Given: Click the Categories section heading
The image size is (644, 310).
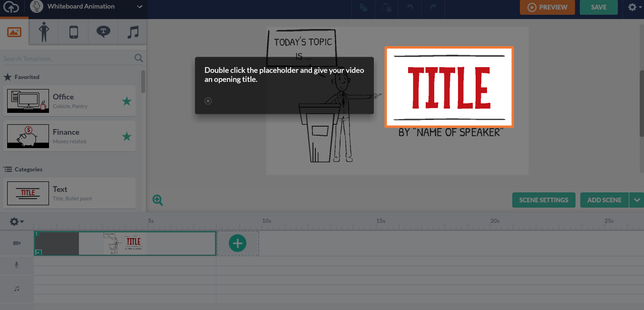Looking at the screenshot, I should pos(23,169).
